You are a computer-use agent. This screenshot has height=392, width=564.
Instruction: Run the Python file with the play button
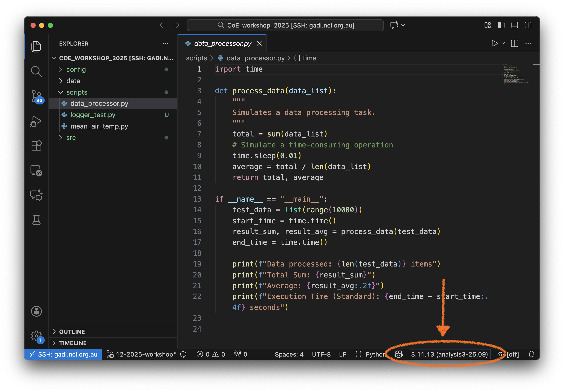tap(494, 43)
